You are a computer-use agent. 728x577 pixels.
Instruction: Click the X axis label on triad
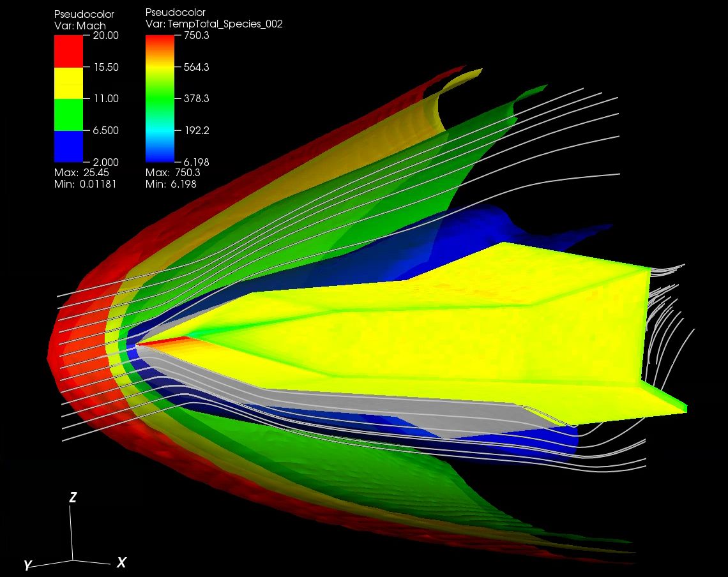click(x=121, y=562)
